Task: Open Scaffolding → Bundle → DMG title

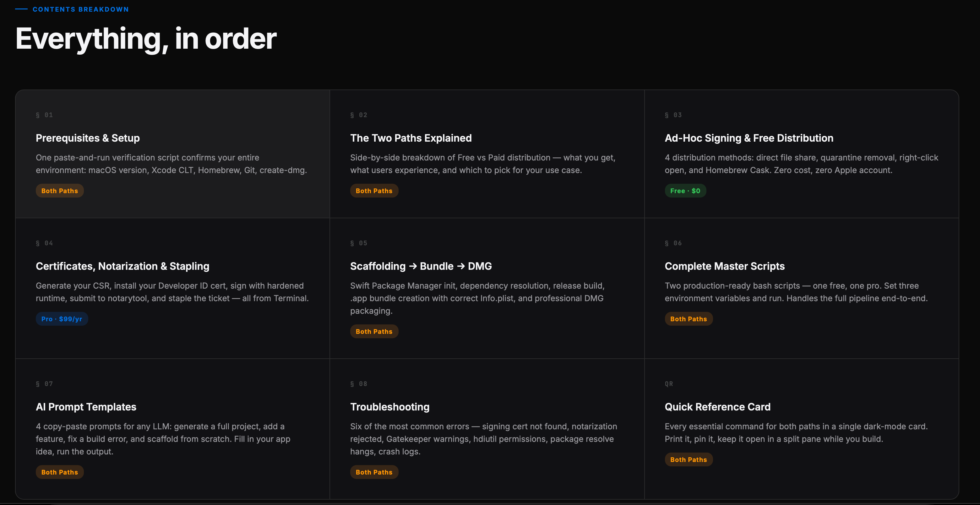Action: click(x=421, y=266)
